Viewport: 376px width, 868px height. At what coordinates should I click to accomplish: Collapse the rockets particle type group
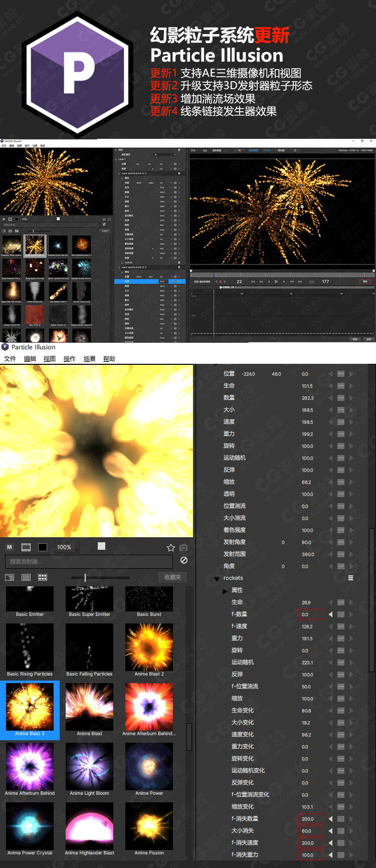coord(217,579)
